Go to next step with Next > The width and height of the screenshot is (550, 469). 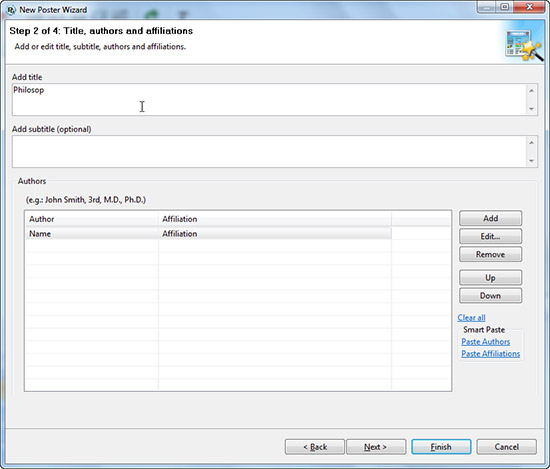376,447
